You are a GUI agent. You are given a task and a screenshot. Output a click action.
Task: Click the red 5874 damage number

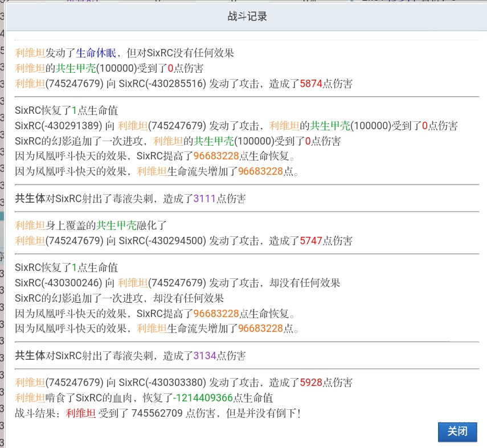311,84
